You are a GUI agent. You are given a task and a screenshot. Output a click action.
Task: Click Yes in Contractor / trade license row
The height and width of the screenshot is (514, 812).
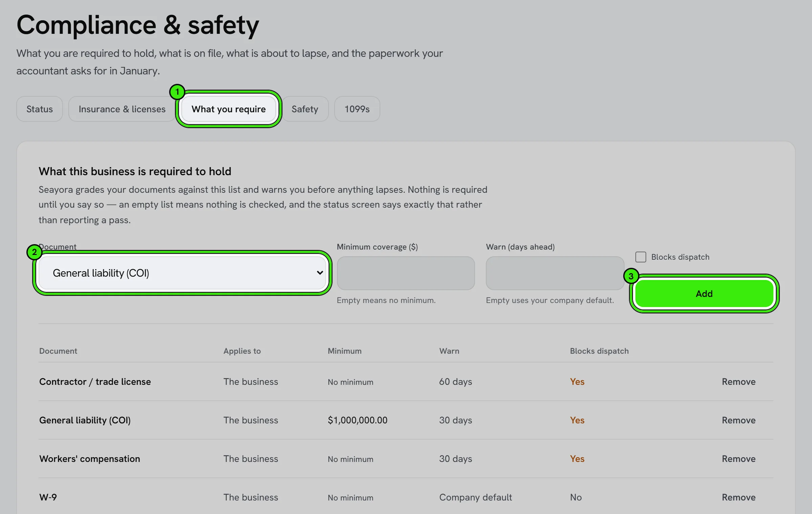pyautogui.click(x=577, y=381)
